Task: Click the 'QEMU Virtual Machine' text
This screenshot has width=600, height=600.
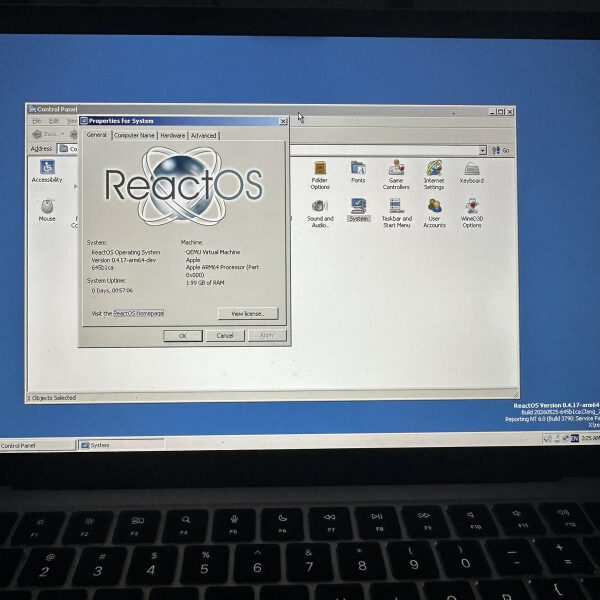Action: 213,252
